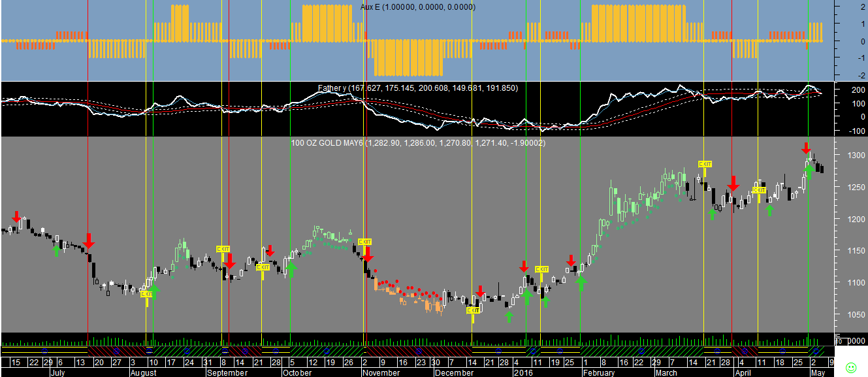Click the 1200 price level on the price axis
The image size is (868, 377).
[855, 219]
